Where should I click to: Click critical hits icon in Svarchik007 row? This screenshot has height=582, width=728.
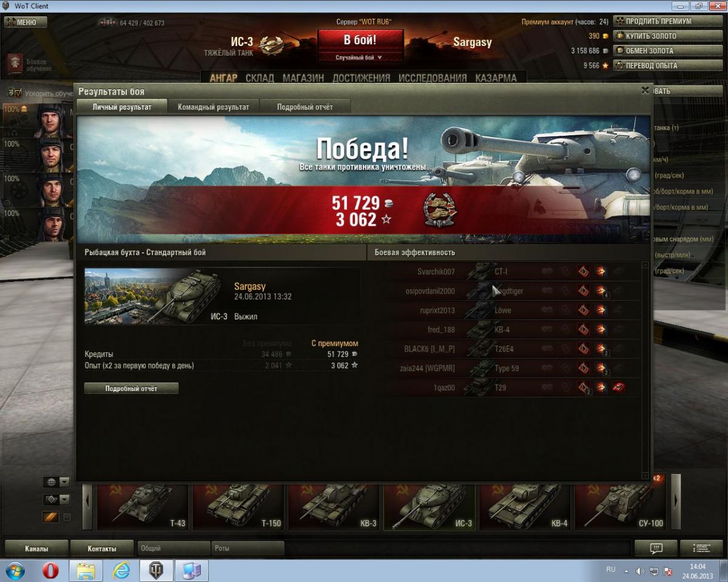click(583, 272)
